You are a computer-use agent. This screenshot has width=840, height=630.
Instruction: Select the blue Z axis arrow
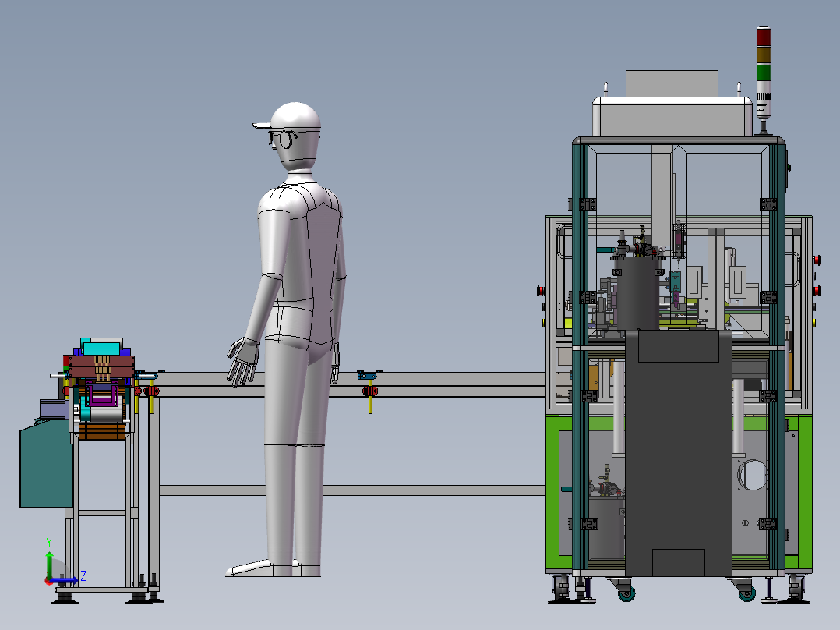pos(65,580)
